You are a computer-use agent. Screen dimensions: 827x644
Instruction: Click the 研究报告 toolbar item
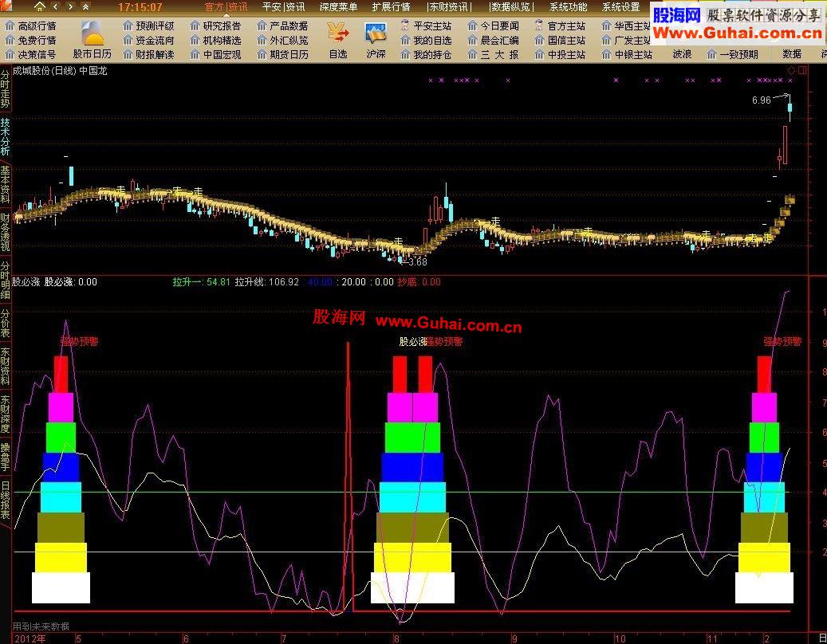[x=215, y=26]
